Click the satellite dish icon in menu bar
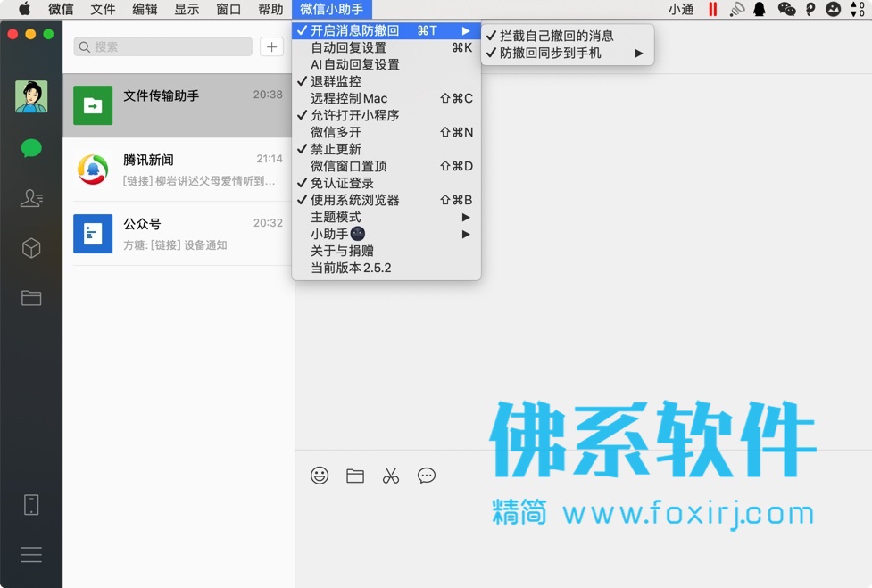The image size is (872, 588). point(737,9)
